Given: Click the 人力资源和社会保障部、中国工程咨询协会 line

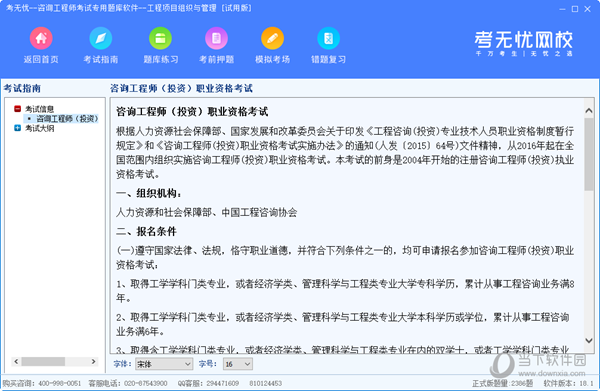Looking at the screenshot, I should tap(207, 213).
